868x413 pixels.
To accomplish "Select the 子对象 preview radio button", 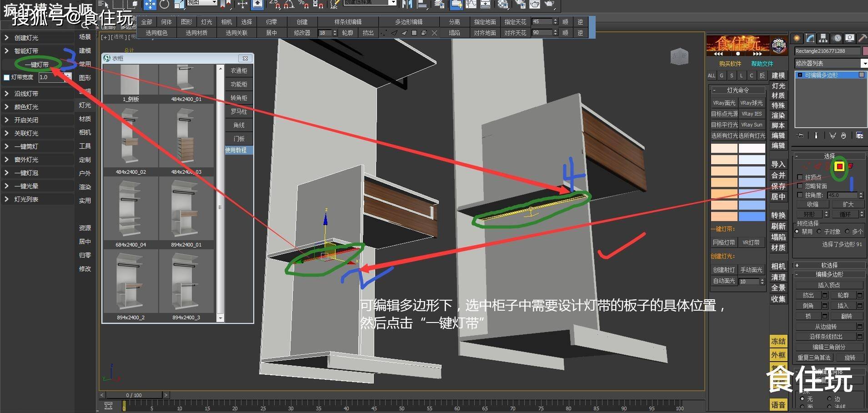I will [819, 232].
